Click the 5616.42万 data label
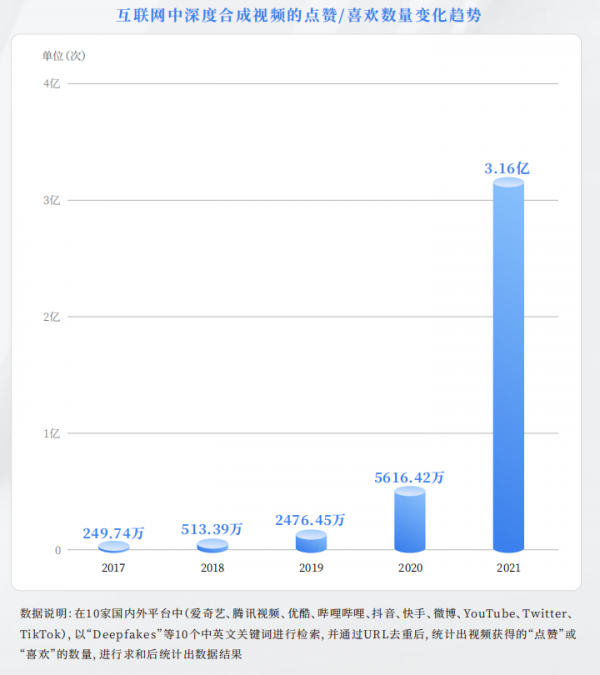The height and width of the screenshot is (675, 600). pos(409,477)
